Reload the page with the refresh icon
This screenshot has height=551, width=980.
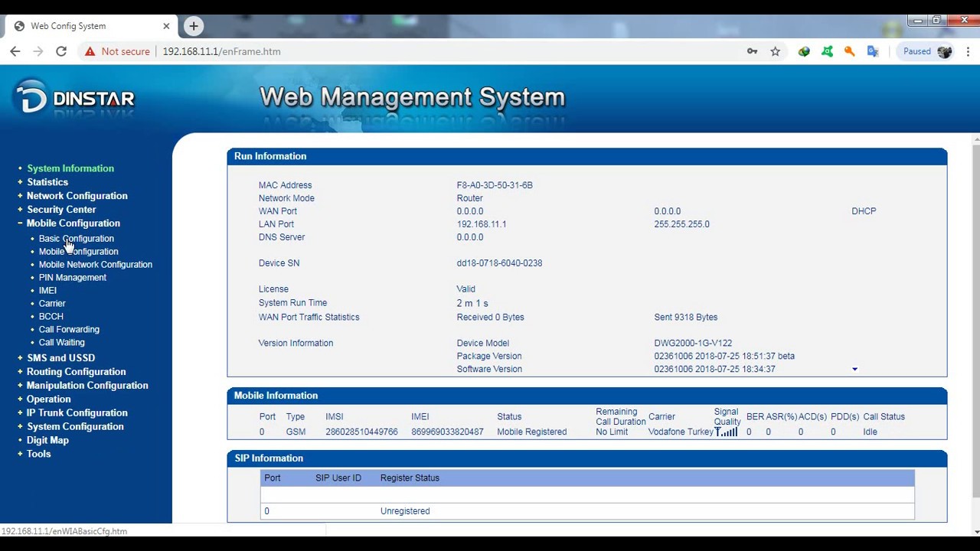[x=61, y=51]
